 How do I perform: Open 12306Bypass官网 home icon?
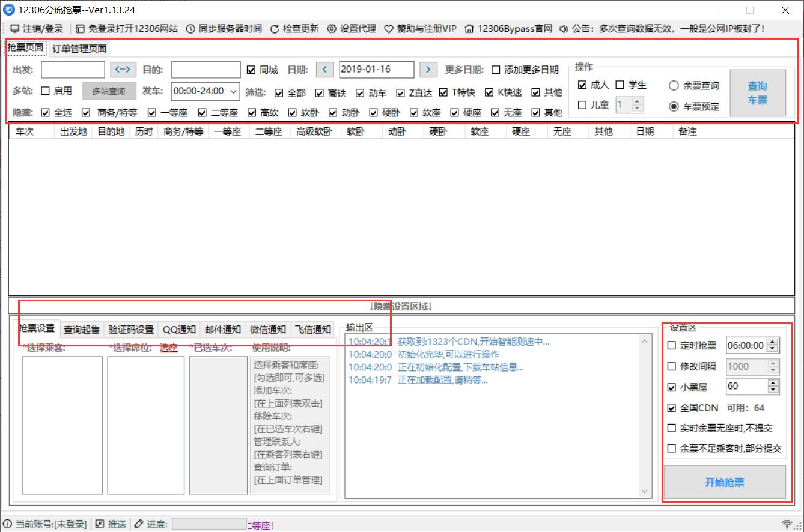click(469, 29)
